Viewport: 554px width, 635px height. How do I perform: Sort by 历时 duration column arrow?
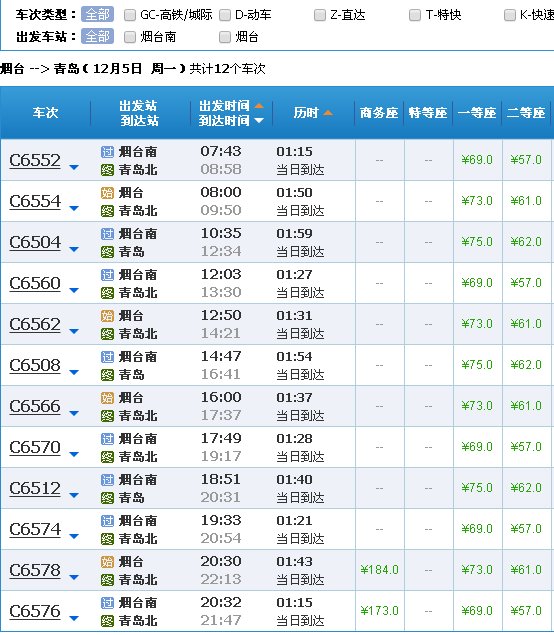328,113
